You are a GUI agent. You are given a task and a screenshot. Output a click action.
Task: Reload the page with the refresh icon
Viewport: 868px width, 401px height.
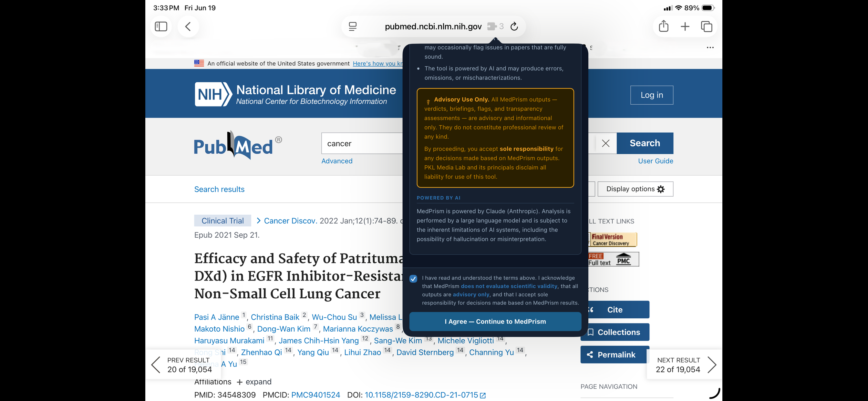pyautogui.click(x=514, y=26)
